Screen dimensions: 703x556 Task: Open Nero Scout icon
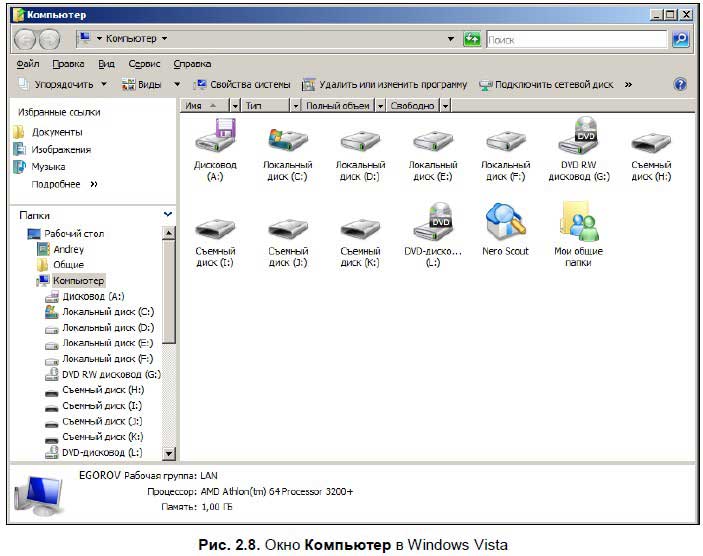pos(505,221)
